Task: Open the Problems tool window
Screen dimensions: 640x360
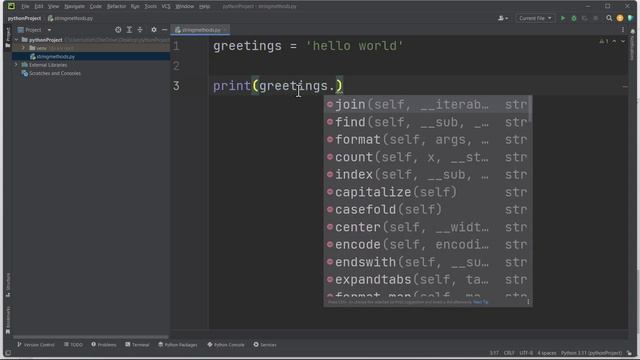Action: (104, 345)
